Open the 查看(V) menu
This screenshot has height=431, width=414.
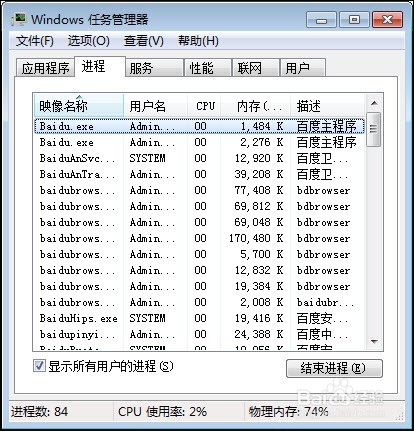click(x=144, y=41)
